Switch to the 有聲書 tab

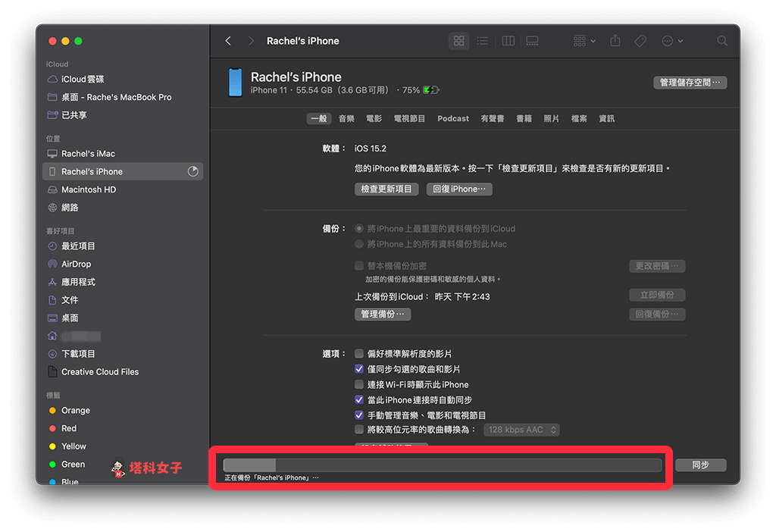pos(493,118)
